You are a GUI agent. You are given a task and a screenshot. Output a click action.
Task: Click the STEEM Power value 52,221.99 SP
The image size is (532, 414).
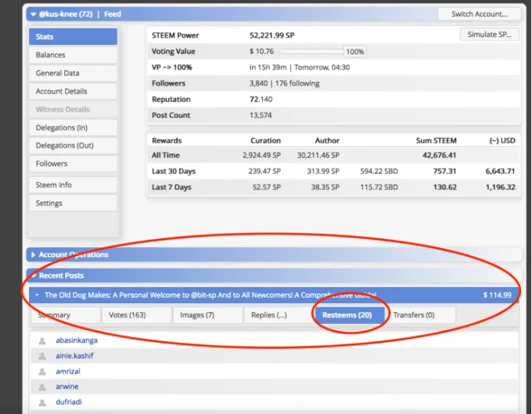pyautogui.click(x=272, y=35)
